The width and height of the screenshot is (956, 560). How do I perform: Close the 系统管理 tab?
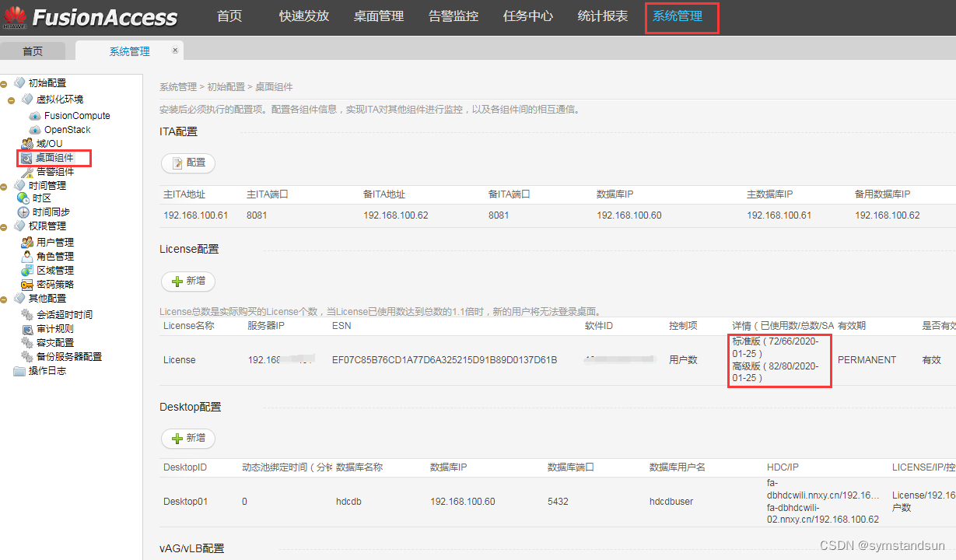(x=175, y=51)
